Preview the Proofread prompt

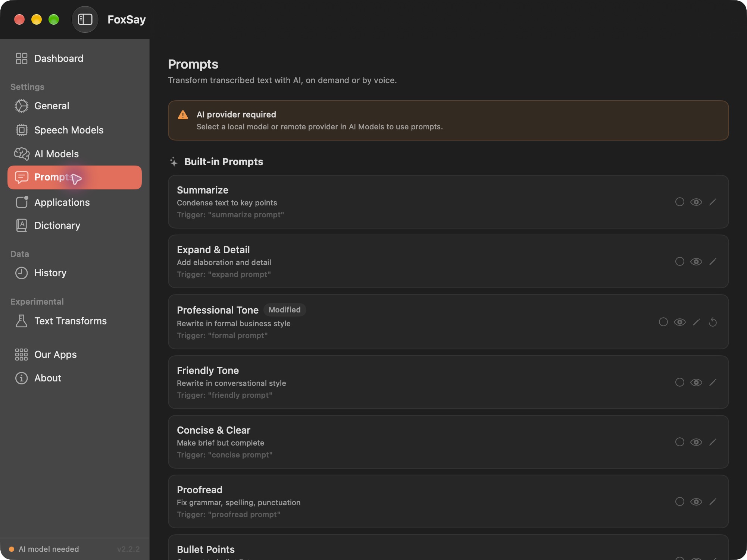point(696,502)
